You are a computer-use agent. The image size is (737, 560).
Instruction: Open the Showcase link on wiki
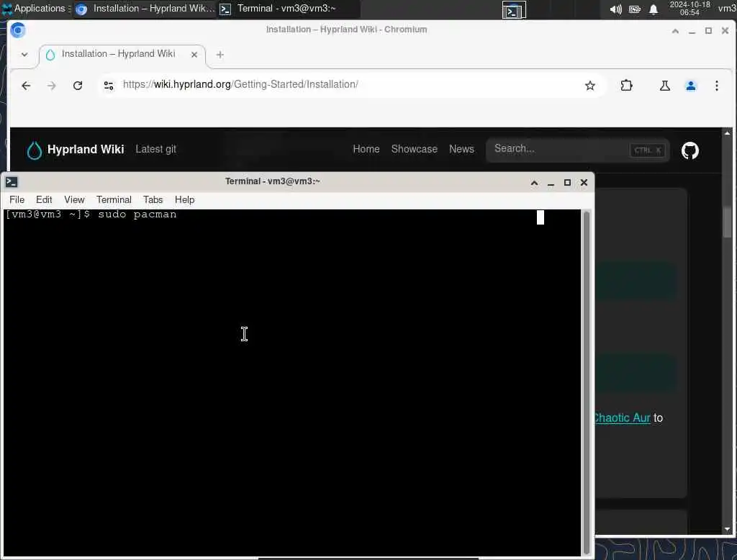click(414, 149)
